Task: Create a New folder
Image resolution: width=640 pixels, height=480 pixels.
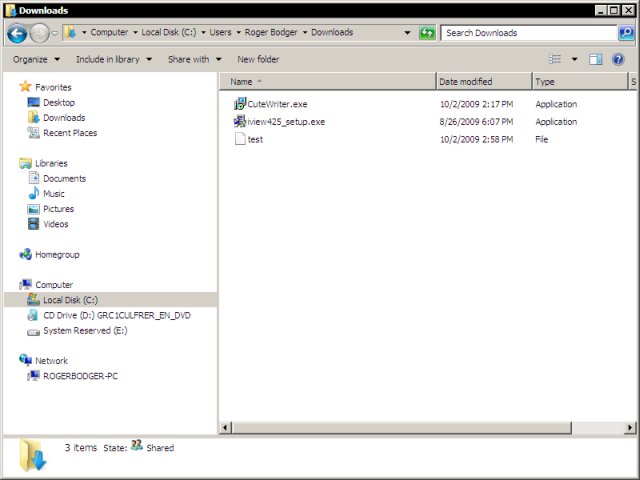Action: tap(258, 59)
